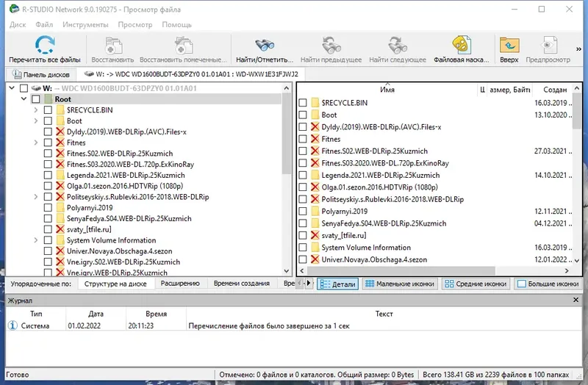The image size is (588, 385).
Task: Select the Структуре на диске tab
Action: pyautogui.click(x=115, y=284)
